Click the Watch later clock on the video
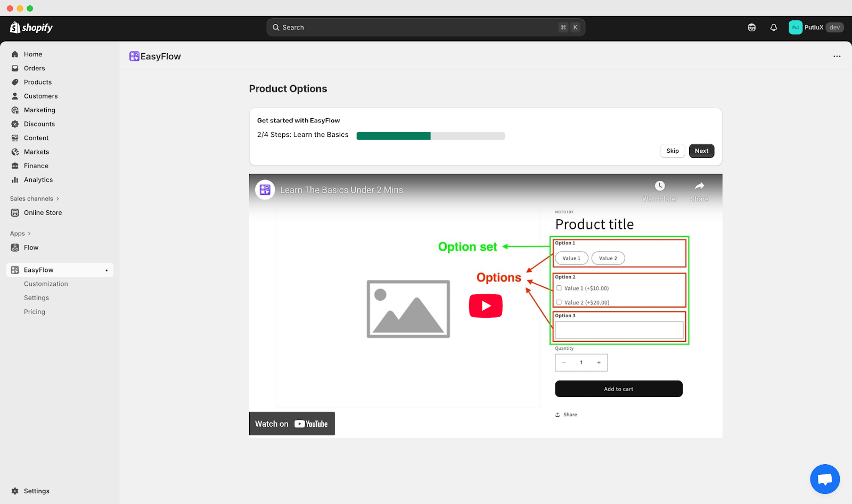The image size is (852, 504). [x=659, y=186]
